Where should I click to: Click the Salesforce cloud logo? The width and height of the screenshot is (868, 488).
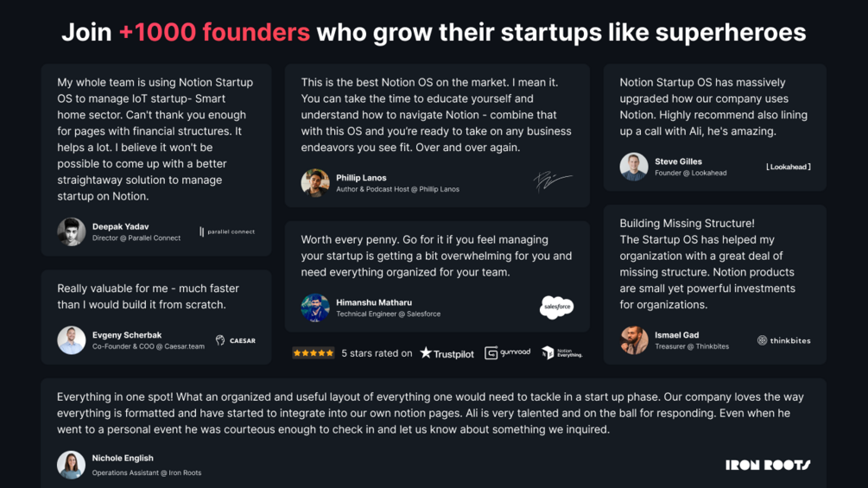coord(556,307)
